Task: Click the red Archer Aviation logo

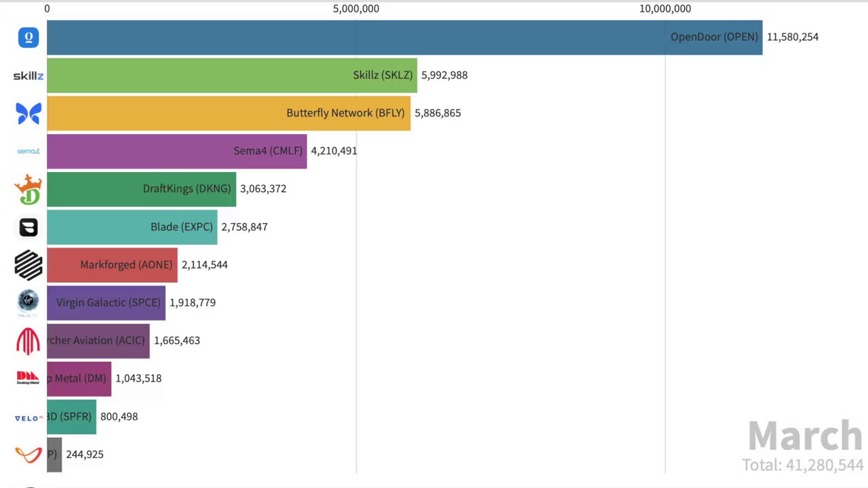Action: pyautogui.click(x=28, y=341)
